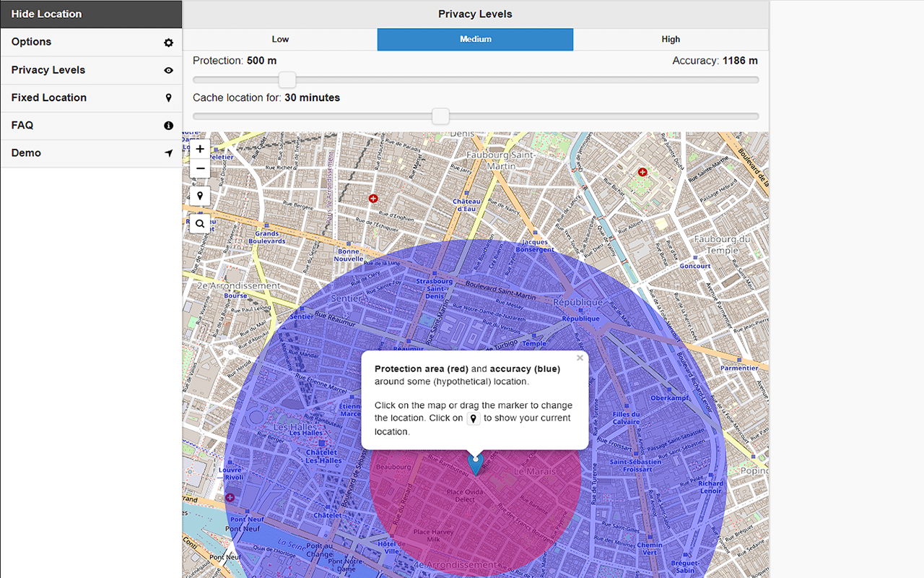Viewport: 924px width, 578px height.
Task: Click the Protection slider handle
Action: point(287,79)
